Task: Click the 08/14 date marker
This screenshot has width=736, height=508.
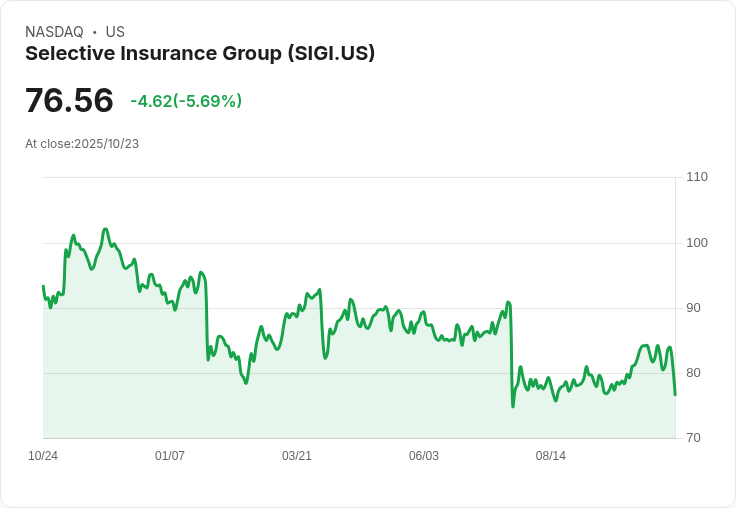Action: click(x=551, y=456)
